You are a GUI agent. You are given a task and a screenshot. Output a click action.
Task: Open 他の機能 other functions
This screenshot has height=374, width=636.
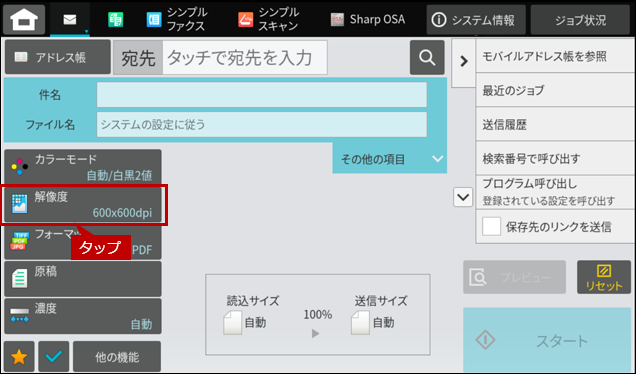point(117,357)
